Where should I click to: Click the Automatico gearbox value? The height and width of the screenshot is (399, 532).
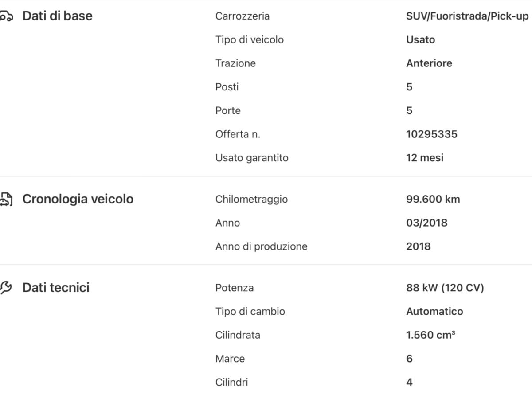(434, 311)
